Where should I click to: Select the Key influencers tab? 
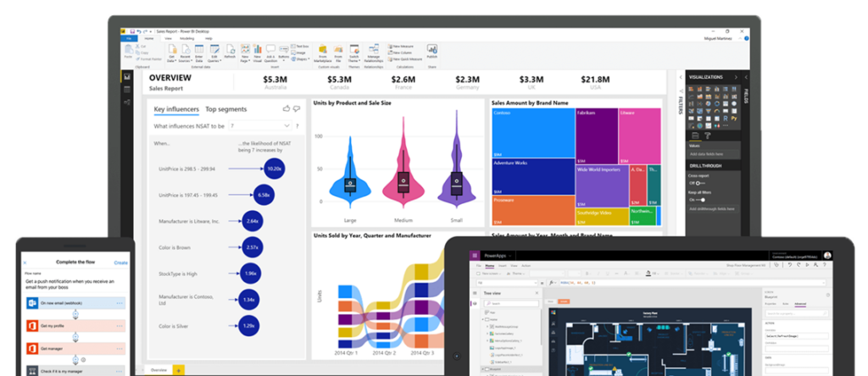[x=176, y=109]
